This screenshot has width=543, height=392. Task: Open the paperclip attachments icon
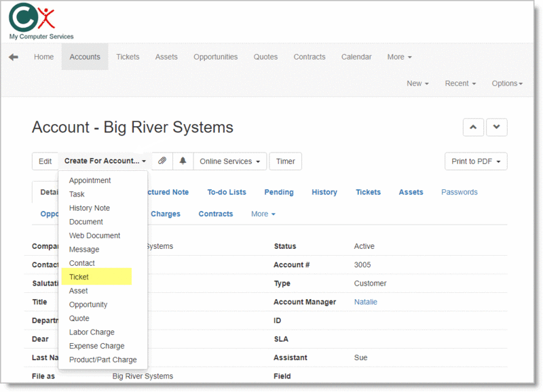(162, 161)
